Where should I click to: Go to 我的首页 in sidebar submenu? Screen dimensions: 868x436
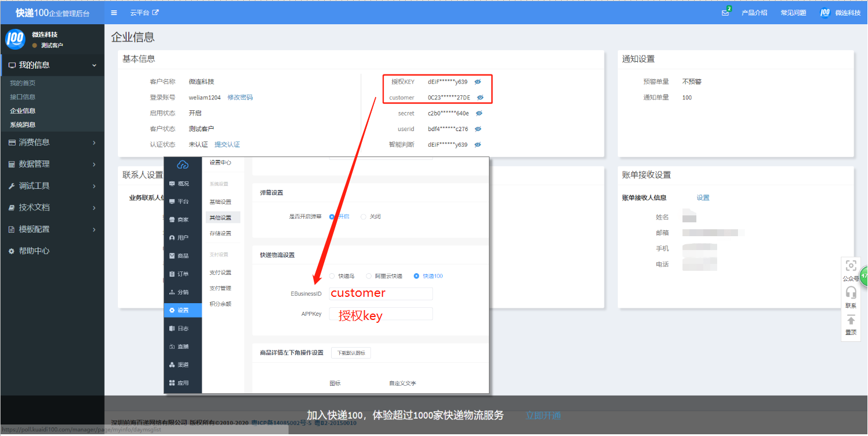23,83
